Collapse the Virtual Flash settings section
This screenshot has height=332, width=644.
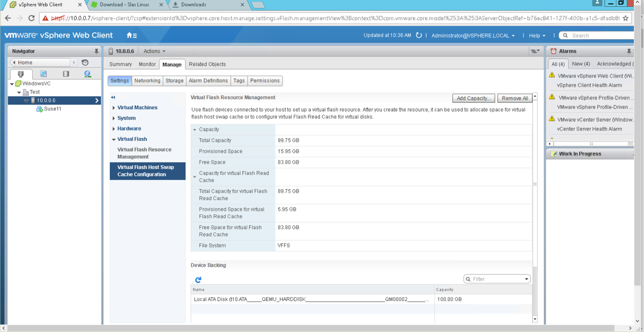pyautogui.click(x=114, y=139)
